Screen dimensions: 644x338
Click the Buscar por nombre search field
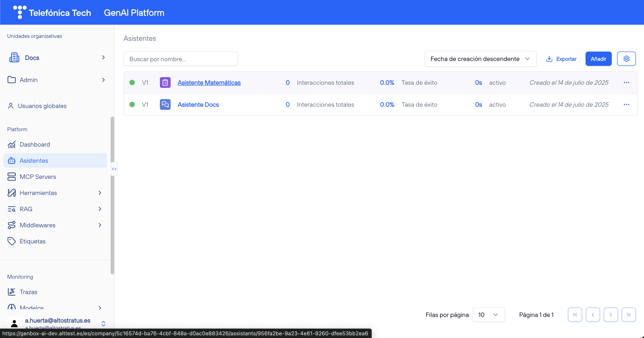click(x=180, y=59)
